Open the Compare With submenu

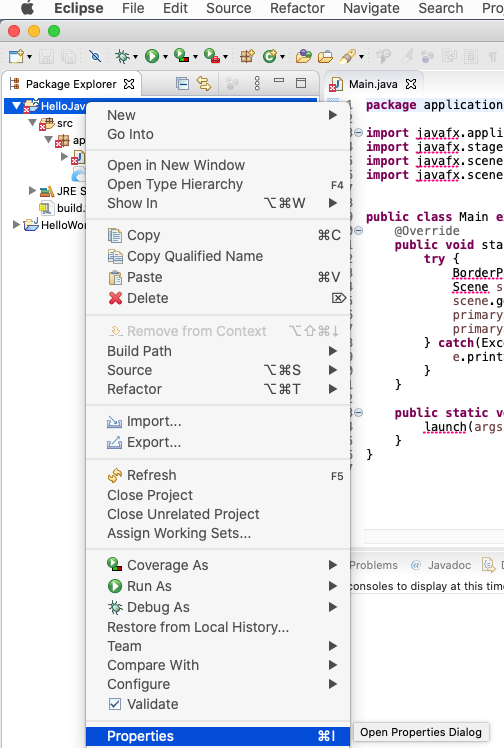point(217,665)
